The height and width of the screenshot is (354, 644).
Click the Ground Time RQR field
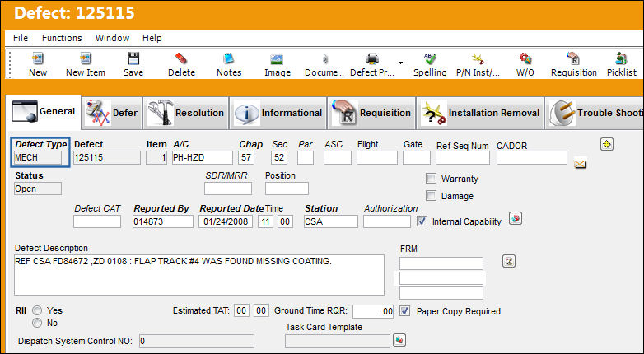(x=373, y=311)
